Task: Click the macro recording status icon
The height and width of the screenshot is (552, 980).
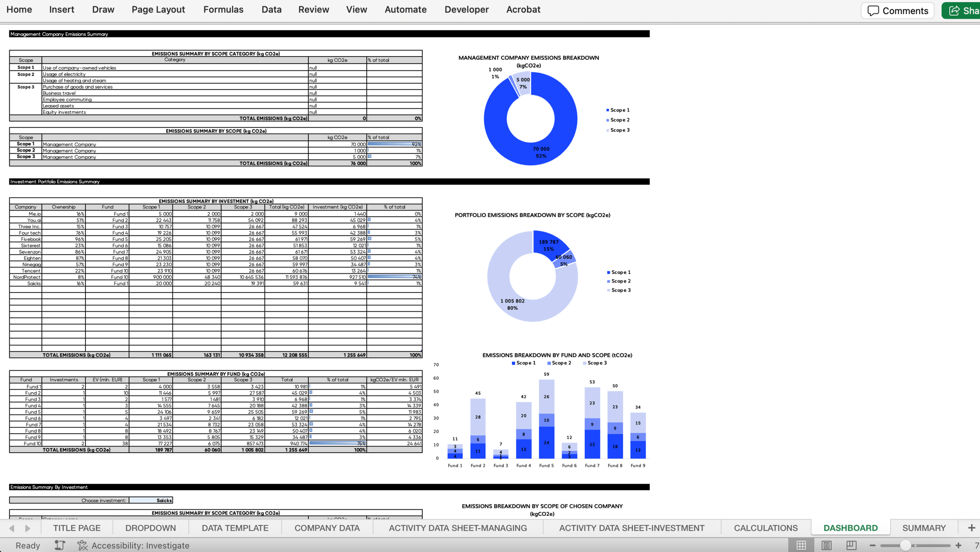Action: point(60,545)
